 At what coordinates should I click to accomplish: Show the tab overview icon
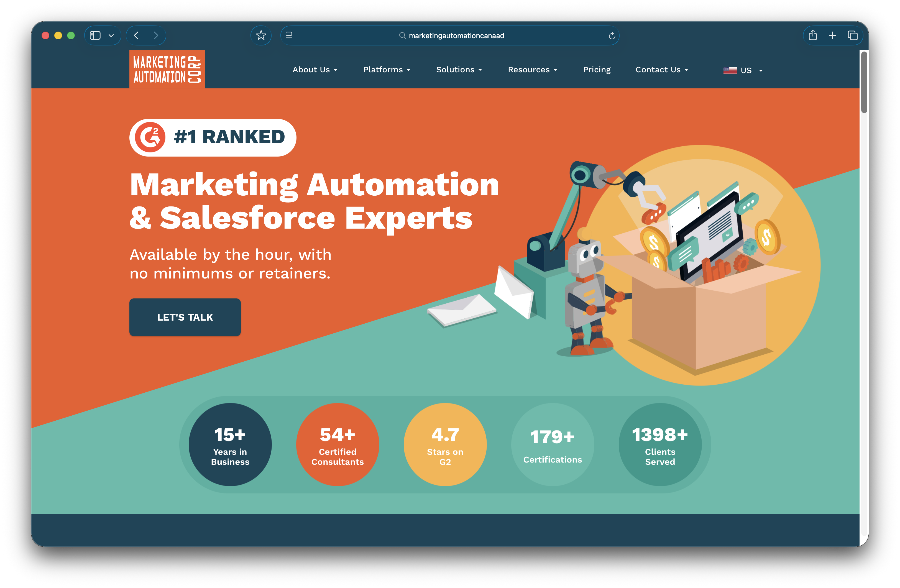pyautogui.click(x=852, y=35)
